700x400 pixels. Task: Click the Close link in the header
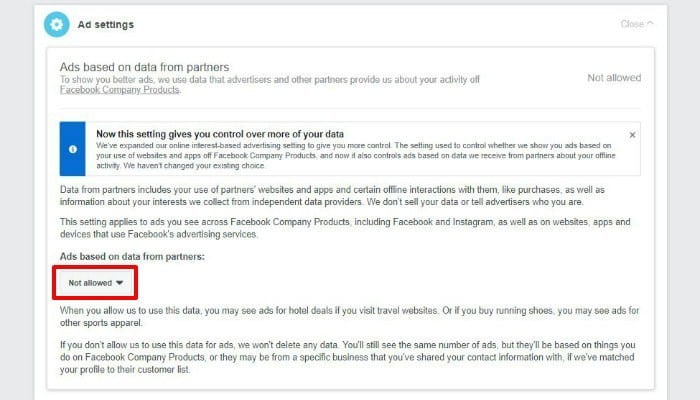coord(632,24)
